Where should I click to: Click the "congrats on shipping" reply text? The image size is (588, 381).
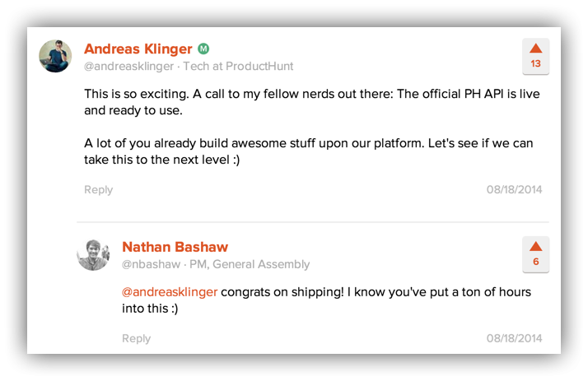(x=376, y=292)
